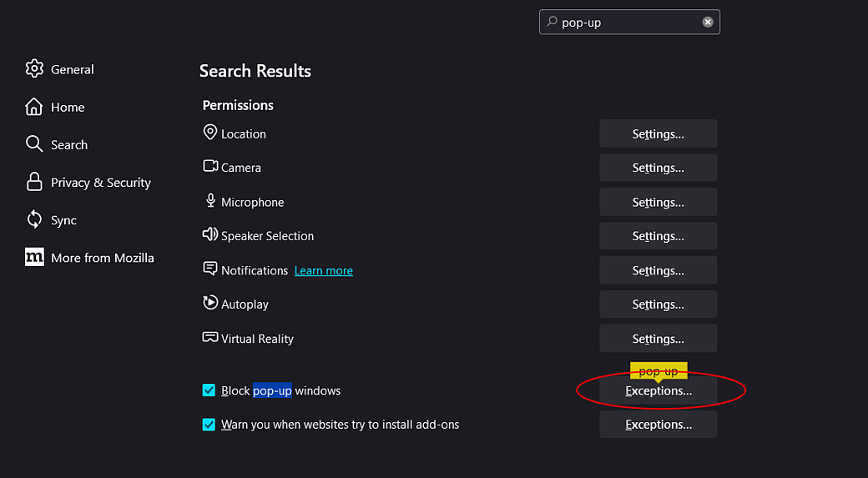This screenshot has width=868, height=478.
Task: Open Speaker Selection Settings
Action: click(x=658, y=236)
